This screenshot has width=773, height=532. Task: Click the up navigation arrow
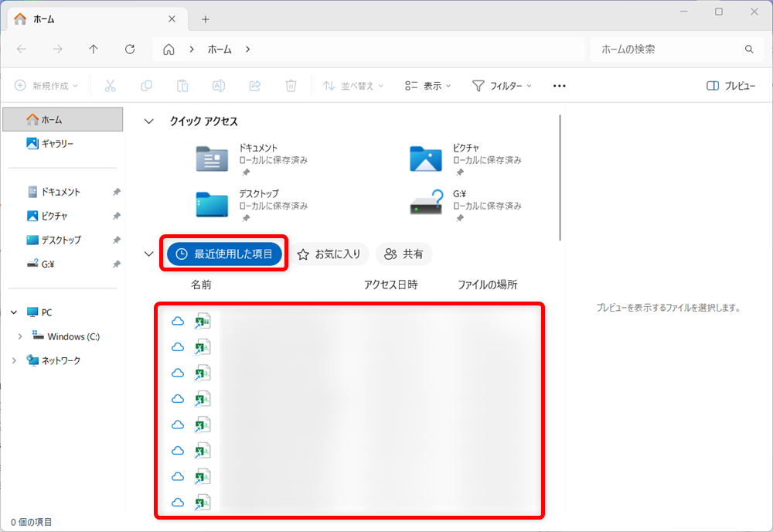(93, 49)
